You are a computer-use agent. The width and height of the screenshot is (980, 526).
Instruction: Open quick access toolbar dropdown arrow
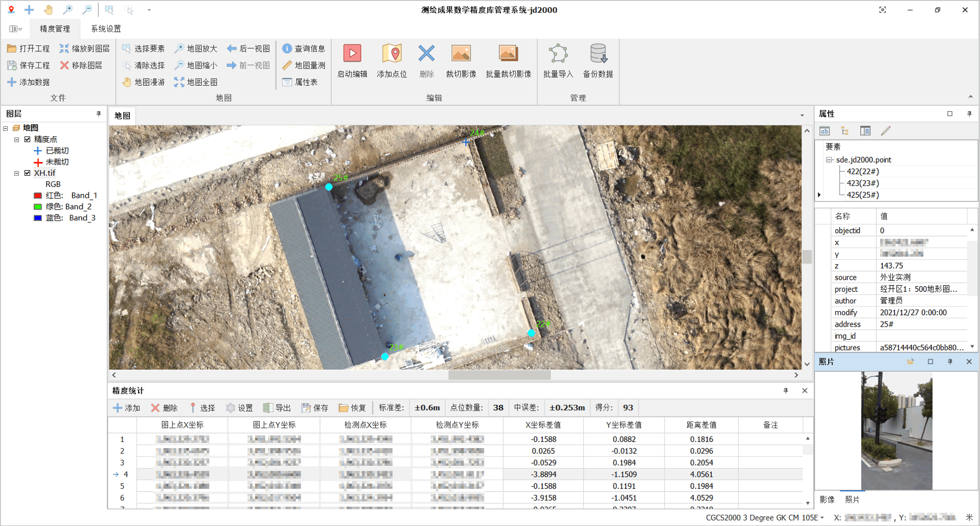pyautogui.click(x=149, y=9)
